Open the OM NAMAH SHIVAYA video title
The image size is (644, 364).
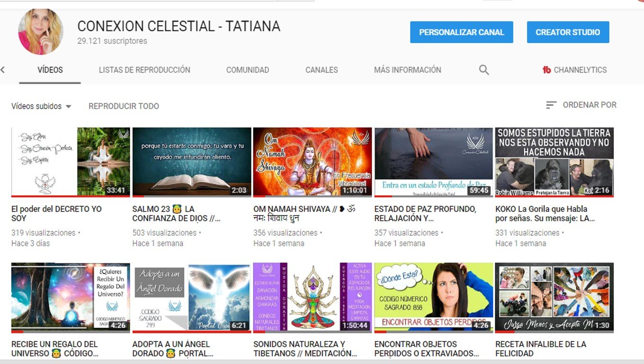click(304, 214)
